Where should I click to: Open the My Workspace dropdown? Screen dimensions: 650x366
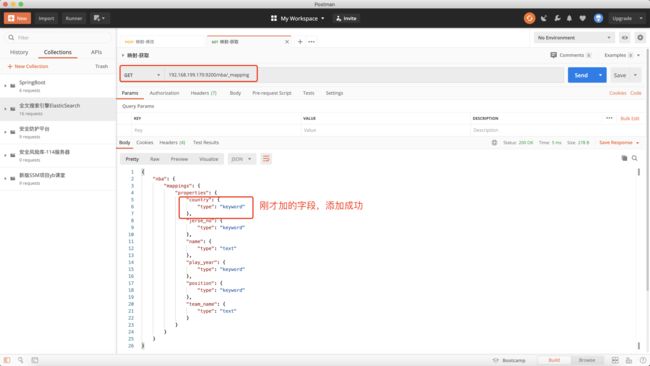click(x=298, y=18)
